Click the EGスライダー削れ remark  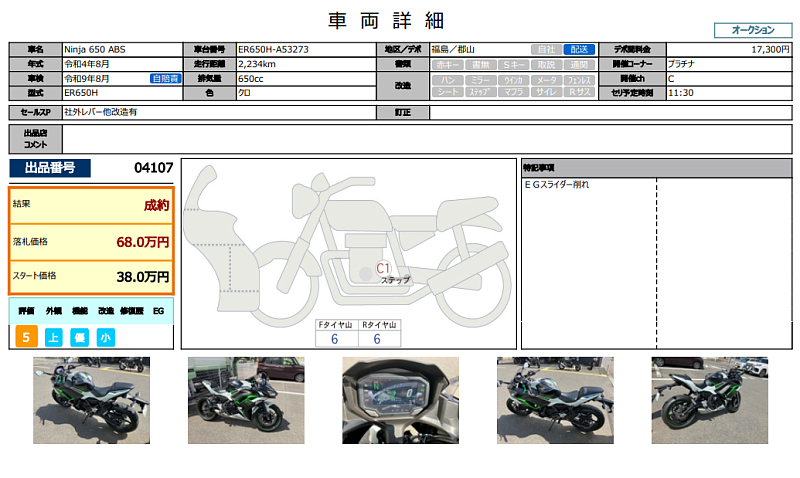point(557,185)
